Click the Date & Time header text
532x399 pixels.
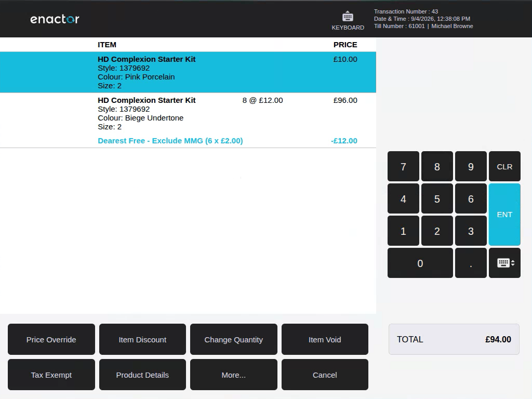pyautogui.click(x=422, y=19)
